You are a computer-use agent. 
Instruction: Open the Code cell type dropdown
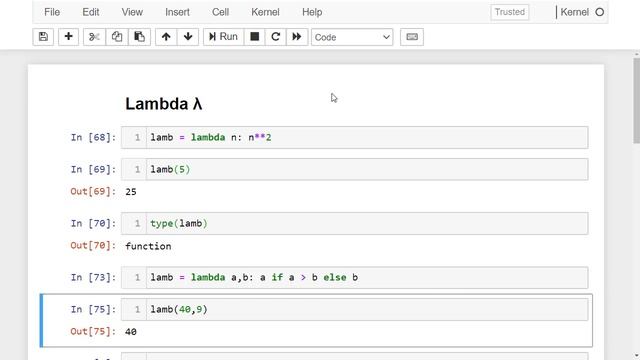point(352,37)
